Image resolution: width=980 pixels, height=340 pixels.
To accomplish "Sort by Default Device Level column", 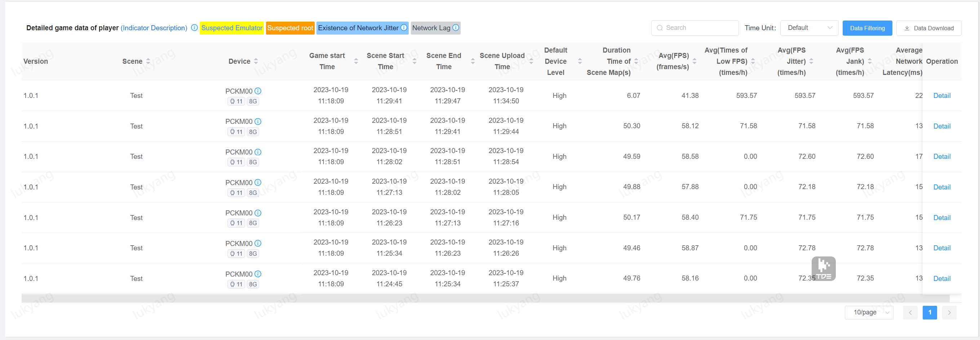I will (x=580, y=61).
